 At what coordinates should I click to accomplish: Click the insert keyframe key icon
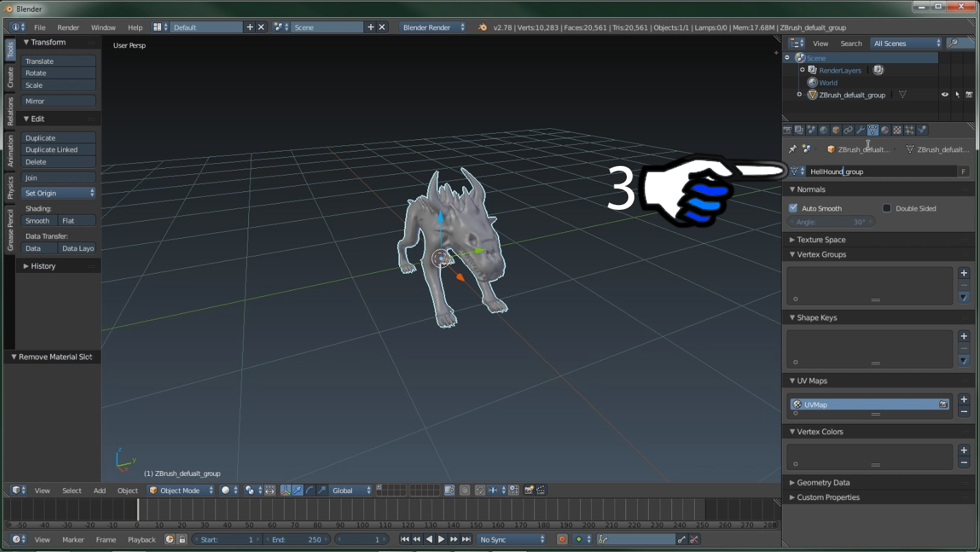[x=682, y=540]
